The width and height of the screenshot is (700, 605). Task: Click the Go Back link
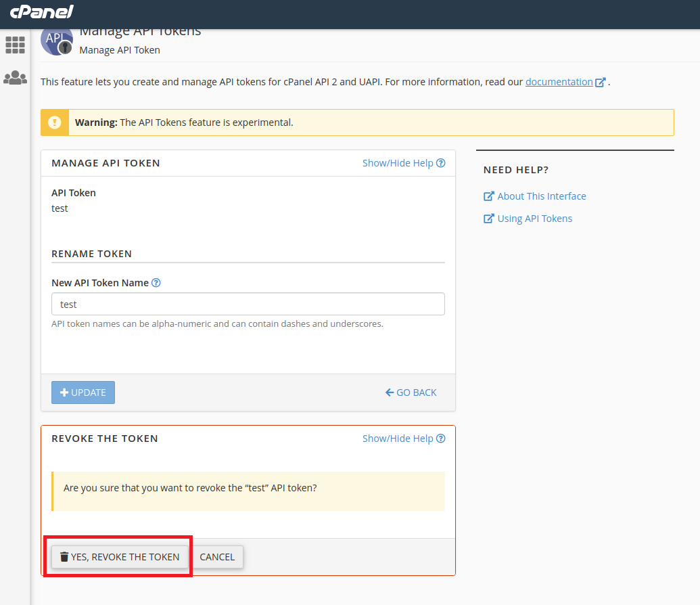[x=411, y=392]
